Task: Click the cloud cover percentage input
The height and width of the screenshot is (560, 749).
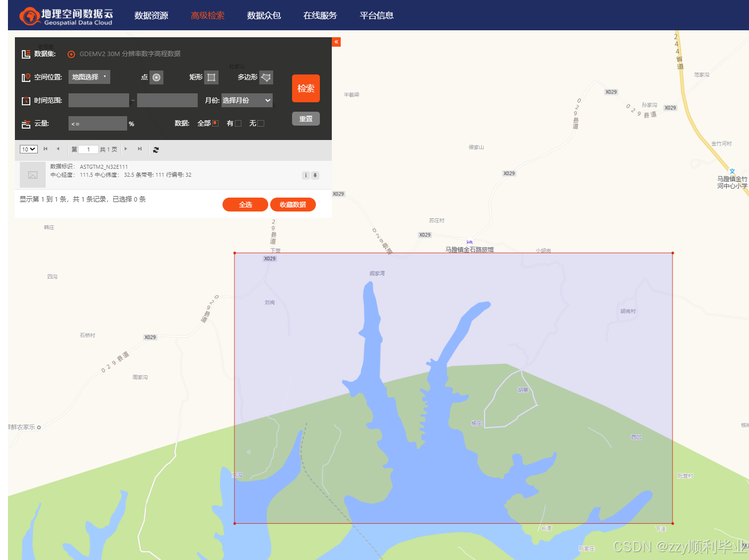Action: coord(98,123)
